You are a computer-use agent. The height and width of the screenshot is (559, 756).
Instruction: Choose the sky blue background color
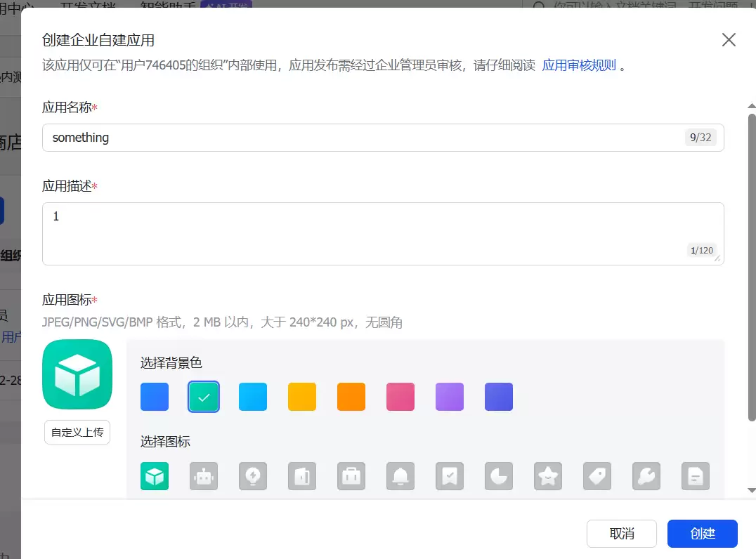[x=253, y=397]
